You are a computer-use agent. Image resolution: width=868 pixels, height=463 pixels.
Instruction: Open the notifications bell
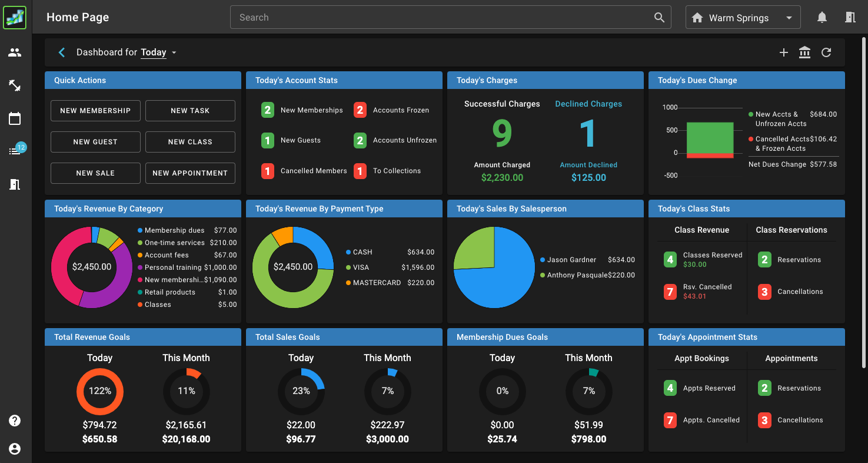822,17
